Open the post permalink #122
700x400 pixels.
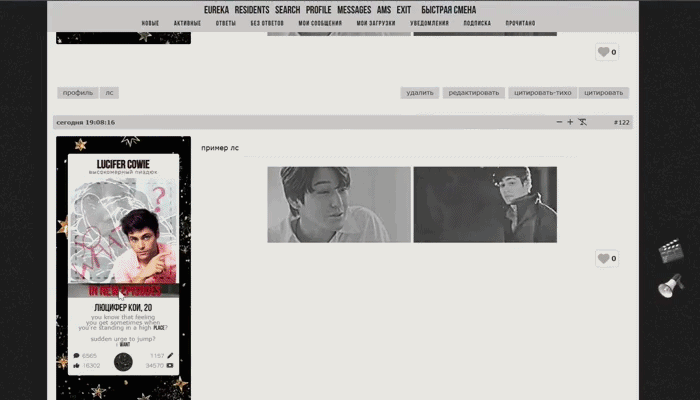[x=621, y=122]
